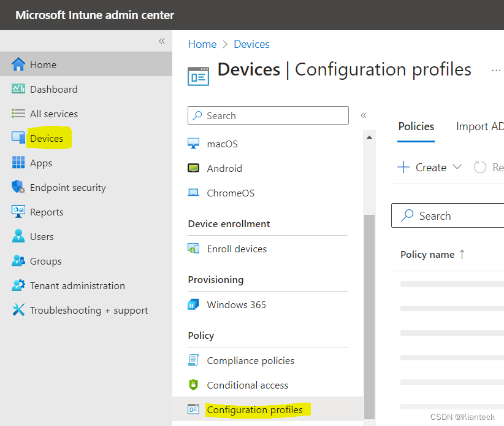Switch to the Policies tab

416,126
